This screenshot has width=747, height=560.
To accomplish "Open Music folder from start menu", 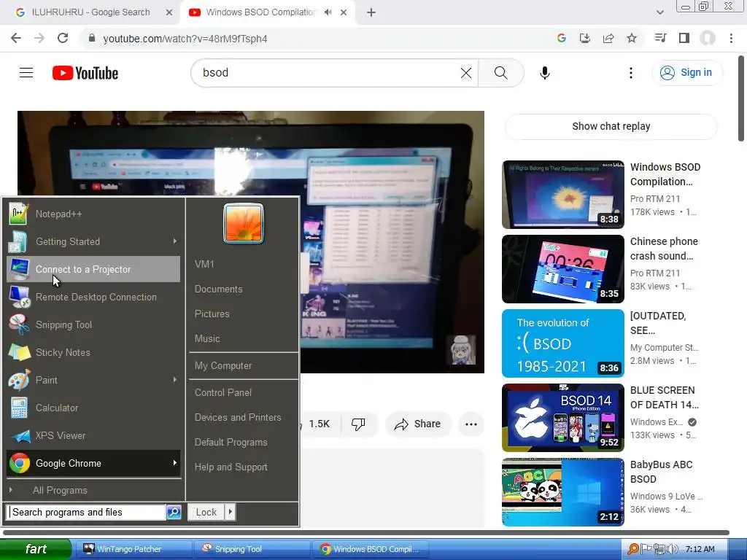I will point(207,338).
